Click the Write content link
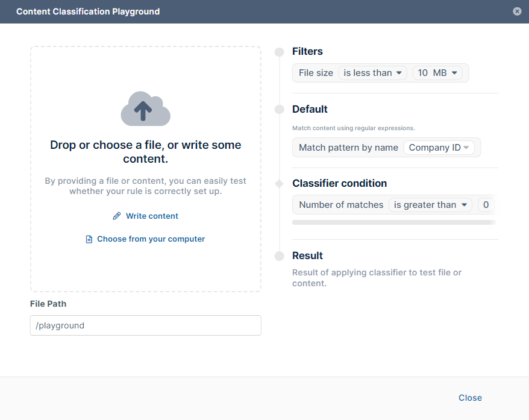The height and width of the screenshot is (420, 529). [152, 216]
